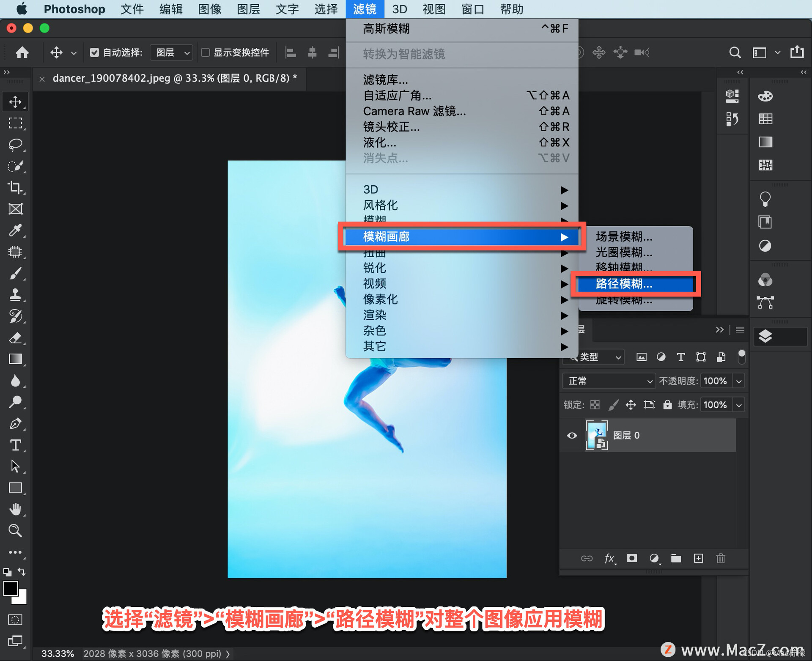This screenshot has height=661, width=812.
Task: Open the 正常 blend mode dropdown
Action: tap(609, 381)
